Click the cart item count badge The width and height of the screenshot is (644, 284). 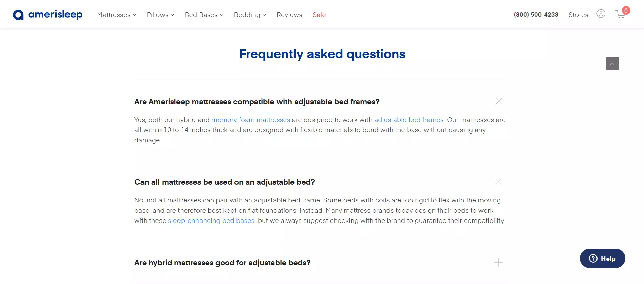[x=626, y=11]
